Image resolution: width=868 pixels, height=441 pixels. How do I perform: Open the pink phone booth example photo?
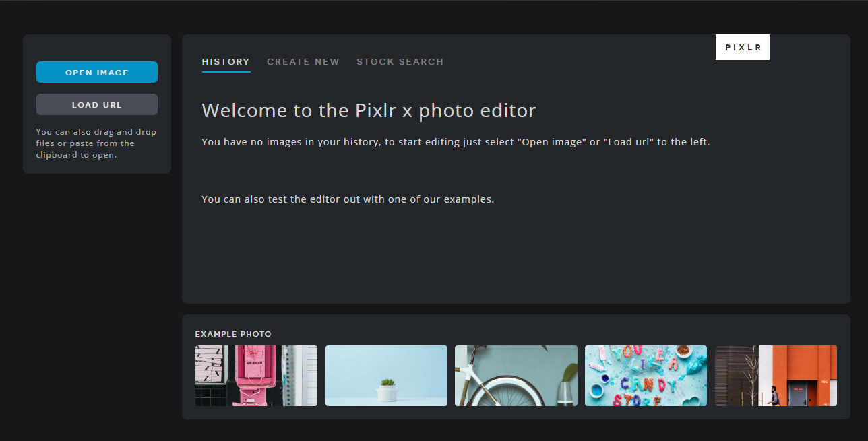(x=256, y=376)
